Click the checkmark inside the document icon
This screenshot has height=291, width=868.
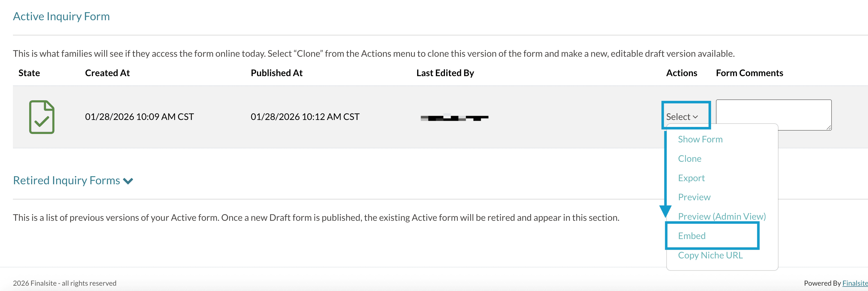(x=41, y=121)
